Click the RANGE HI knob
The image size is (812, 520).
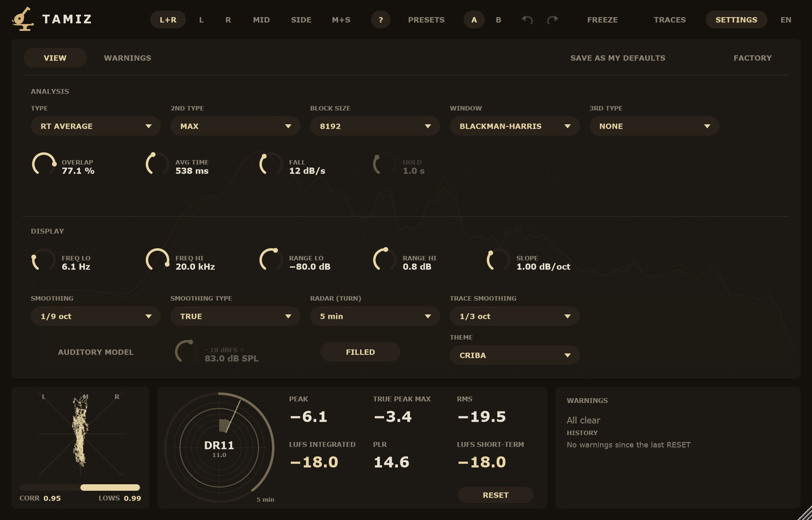click(385, 260)
